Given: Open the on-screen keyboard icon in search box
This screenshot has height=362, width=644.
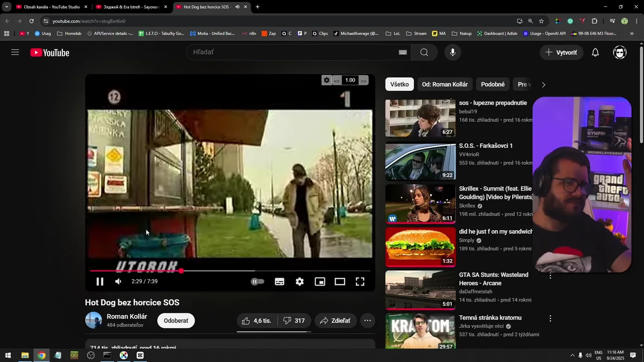Looking at the screenshot, I should tap(403, 52).
